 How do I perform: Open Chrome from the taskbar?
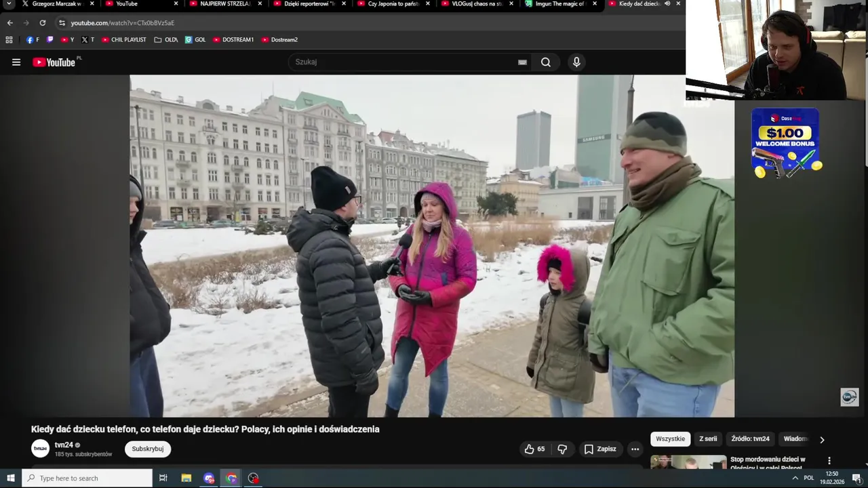[231, 478]
